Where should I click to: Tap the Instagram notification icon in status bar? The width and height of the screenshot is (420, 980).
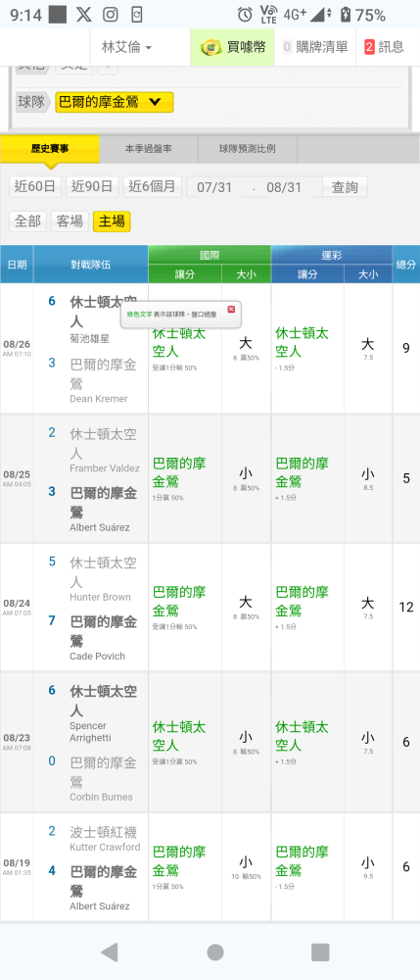point(111,15)
